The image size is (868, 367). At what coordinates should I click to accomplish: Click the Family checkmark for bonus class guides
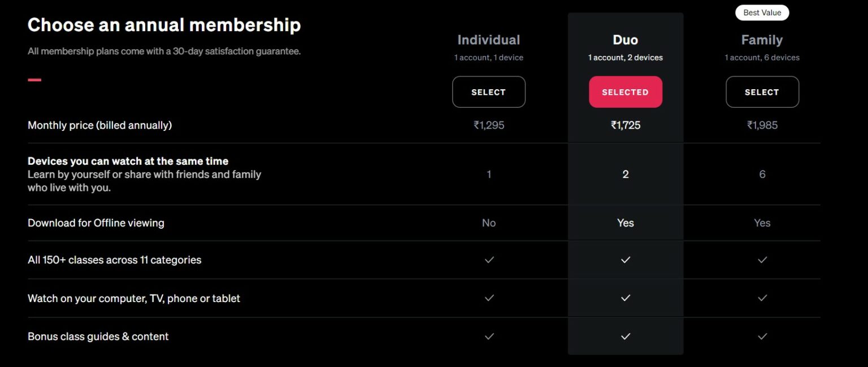coord(762,336)
